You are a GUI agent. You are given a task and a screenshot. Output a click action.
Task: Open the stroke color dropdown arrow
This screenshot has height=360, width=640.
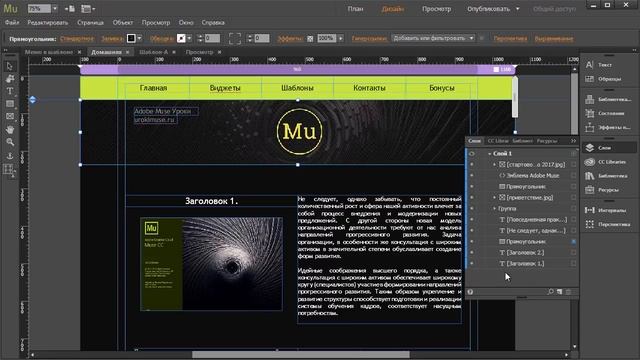pos(189,38)
